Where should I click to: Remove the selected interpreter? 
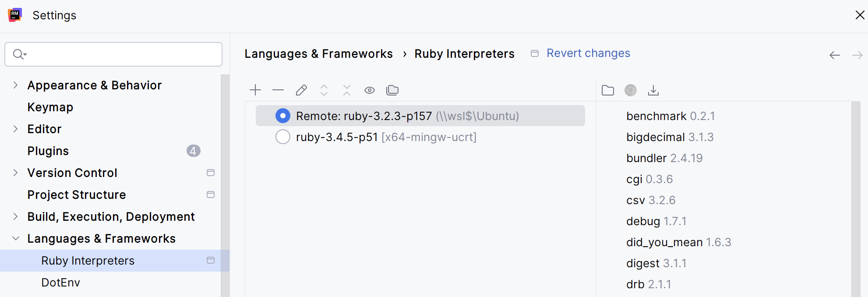(278, 90)
